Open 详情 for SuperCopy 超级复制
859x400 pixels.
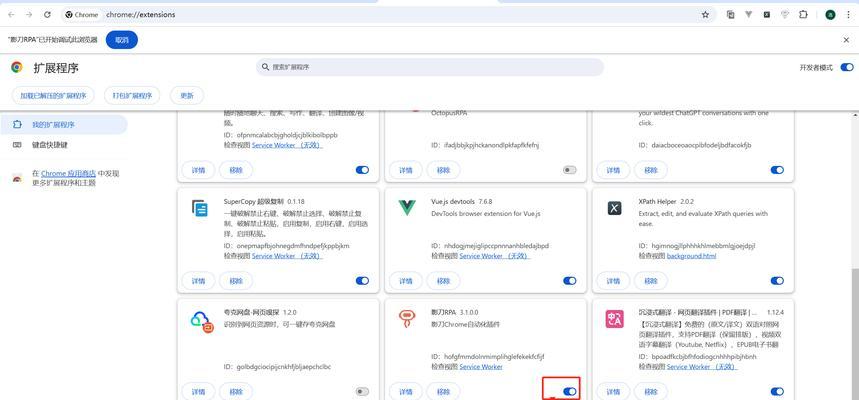click(198, 281)
